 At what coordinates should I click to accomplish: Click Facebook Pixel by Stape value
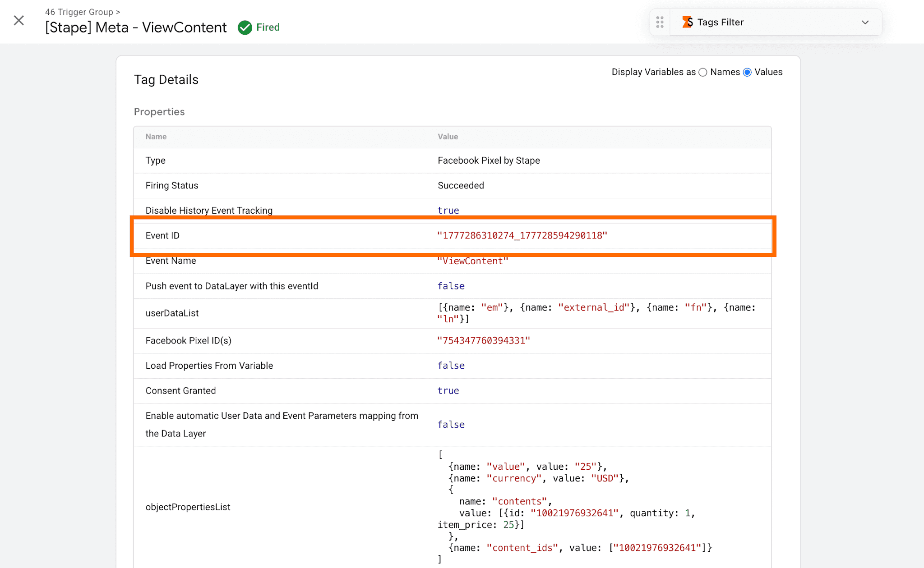[x=489, y=160]
